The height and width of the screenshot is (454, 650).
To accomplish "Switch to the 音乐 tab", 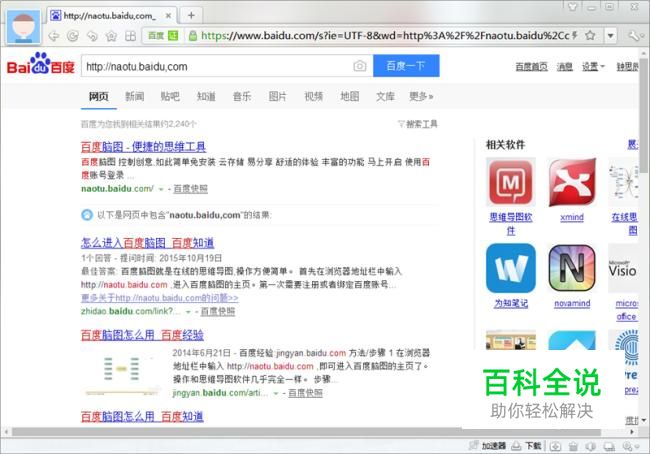I will click(242, 97).
